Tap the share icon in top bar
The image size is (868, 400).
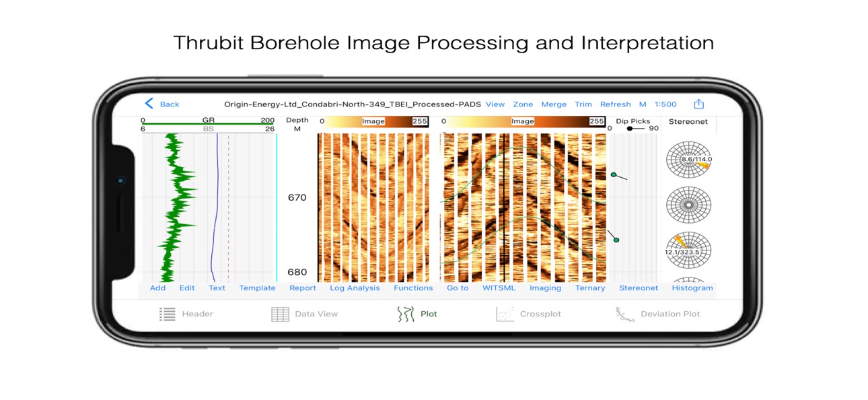click(x=698, y=104)
